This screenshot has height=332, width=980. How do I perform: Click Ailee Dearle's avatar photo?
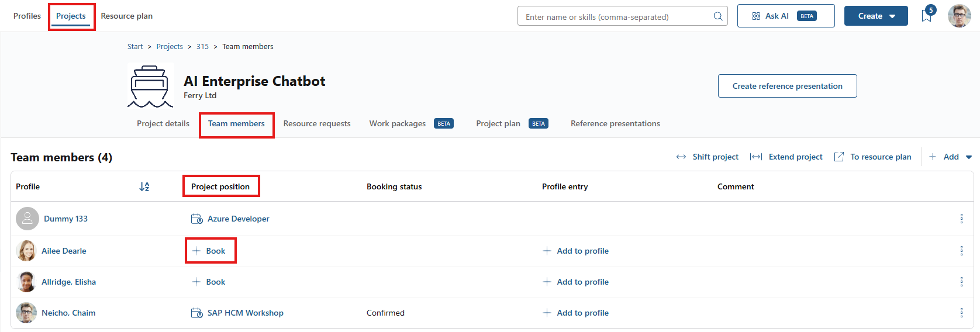coord(26,251)
